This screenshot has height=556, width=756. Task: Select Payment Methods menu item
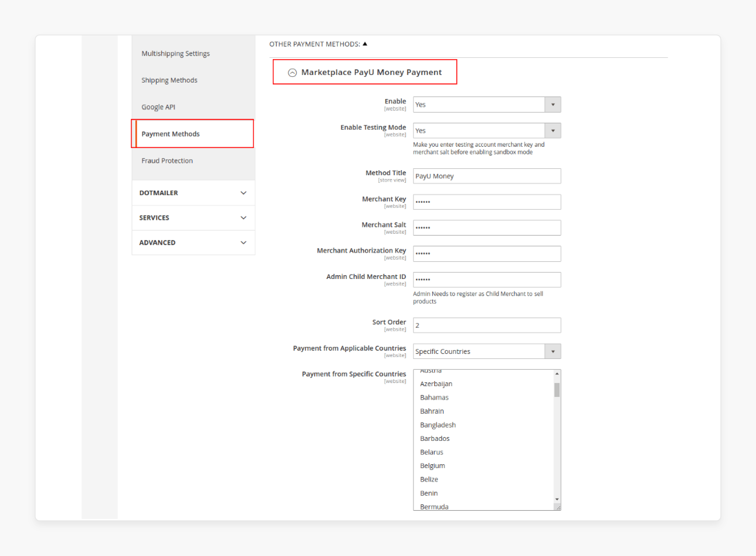pos(172,134)
